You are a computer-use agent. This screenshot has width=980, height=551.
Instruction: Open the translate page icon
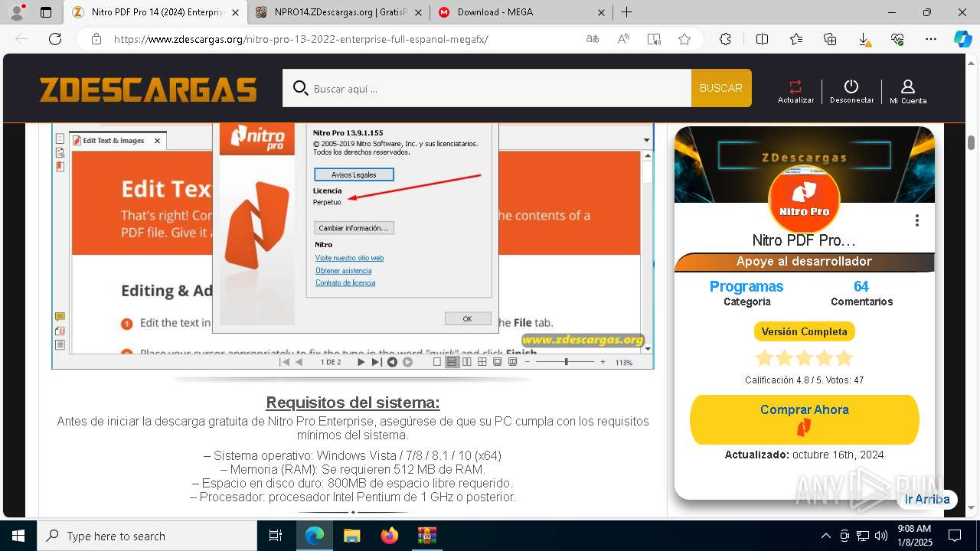[x=593, y=39]
